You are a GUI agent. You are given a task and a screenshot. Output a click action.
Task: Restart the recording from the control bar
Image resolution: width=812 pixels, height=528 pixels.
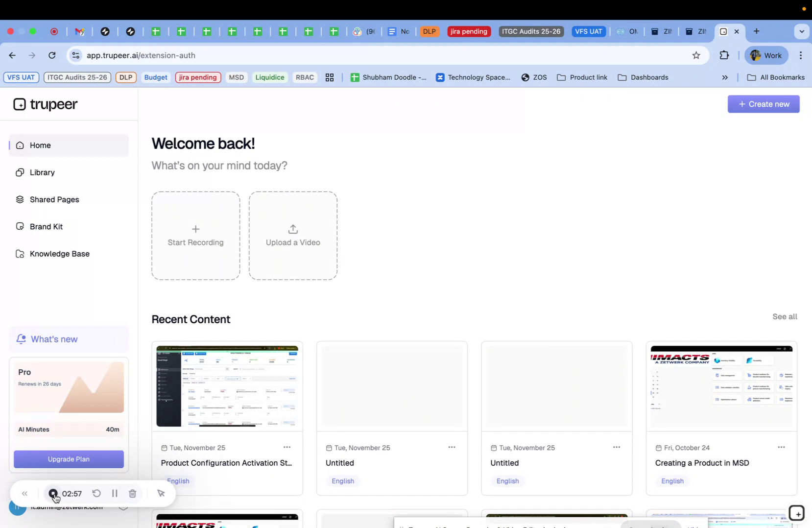[x=96, y=494]
